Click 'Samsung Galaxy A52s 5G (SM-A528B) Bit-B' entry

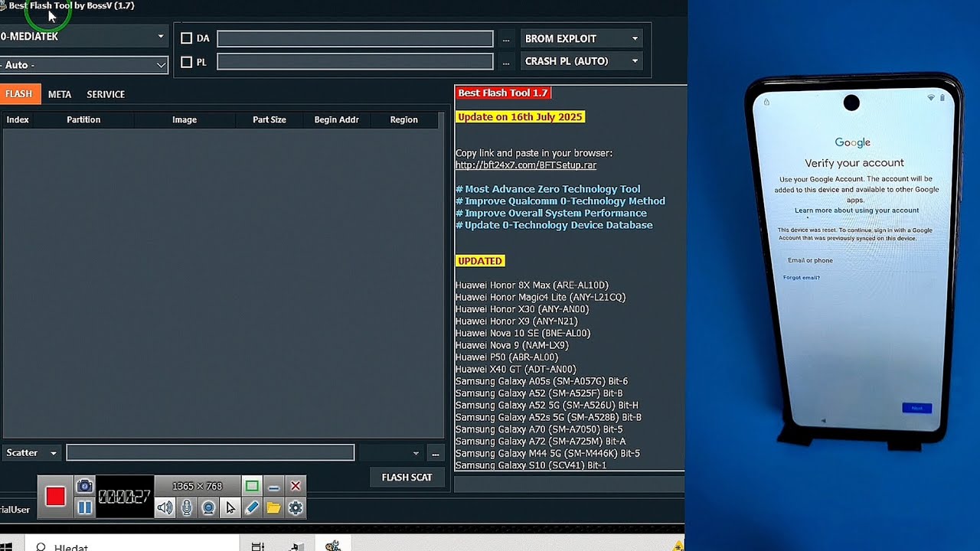(x=548, y=417)
